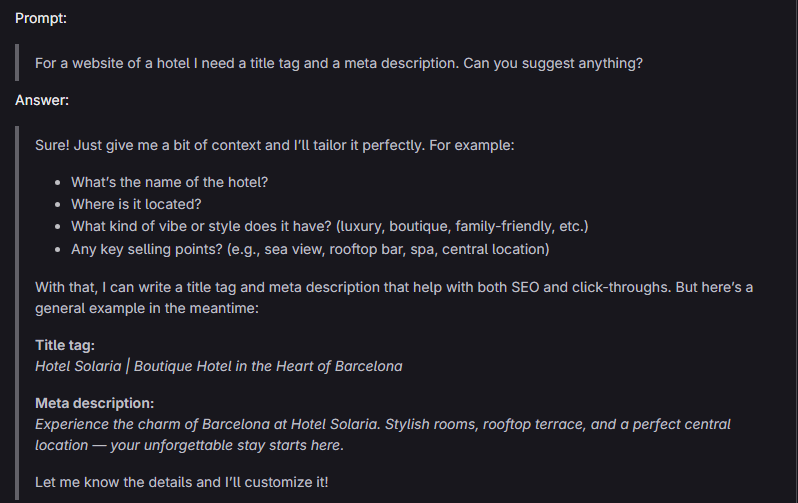
Task: Click the line "Let me know the details"
Action: (x=181, y=482)
